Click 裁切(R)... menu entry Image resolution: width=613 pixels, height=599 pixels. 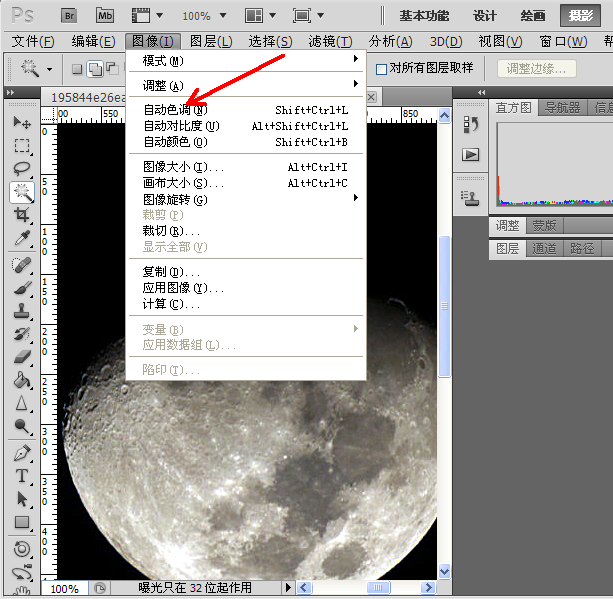pos(246,231)
